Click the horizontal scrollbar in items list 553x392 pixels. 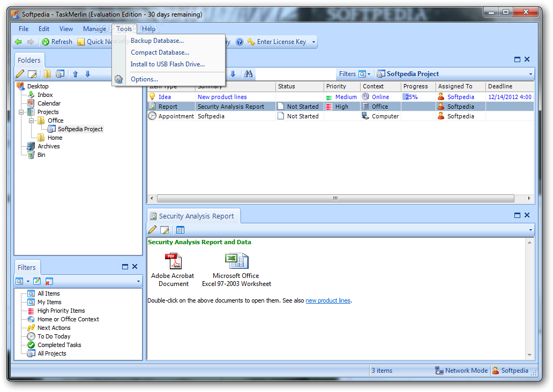[x=335, y=199]
